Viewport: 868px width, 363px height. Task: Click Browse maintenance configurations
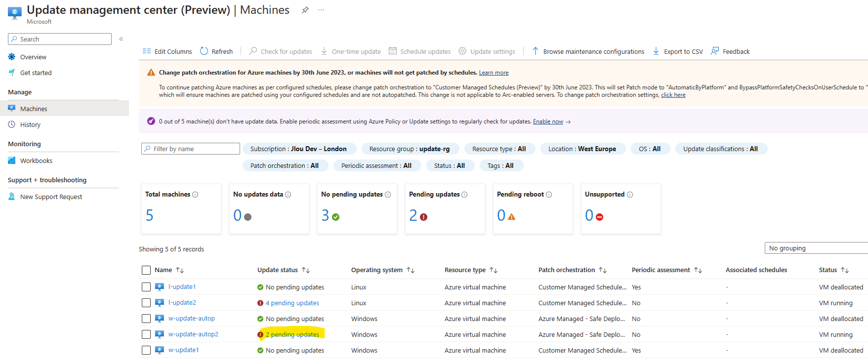pyautogui.click(x=588, y=51)
